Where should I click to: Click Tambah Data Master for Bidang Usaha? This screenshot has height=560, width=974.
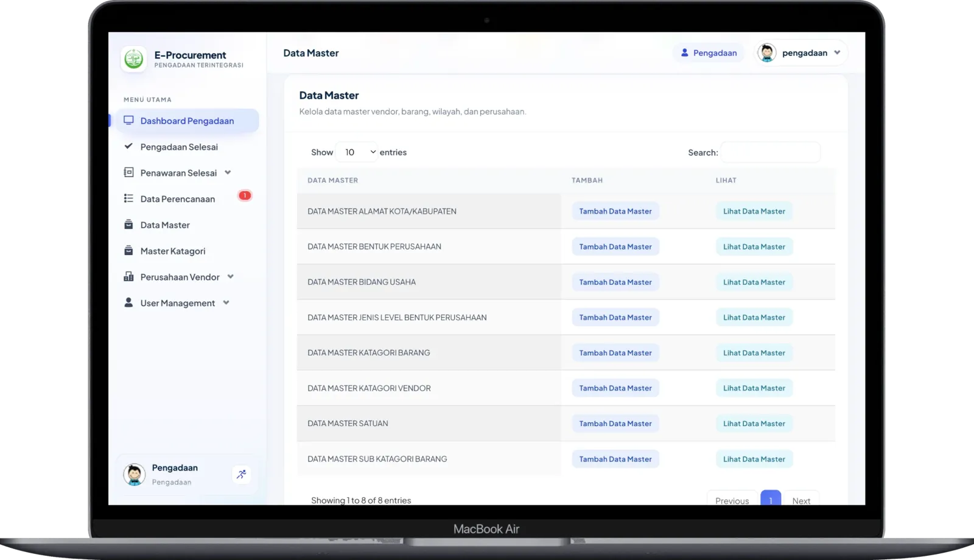pyautogui.click(x=615, y=282)
